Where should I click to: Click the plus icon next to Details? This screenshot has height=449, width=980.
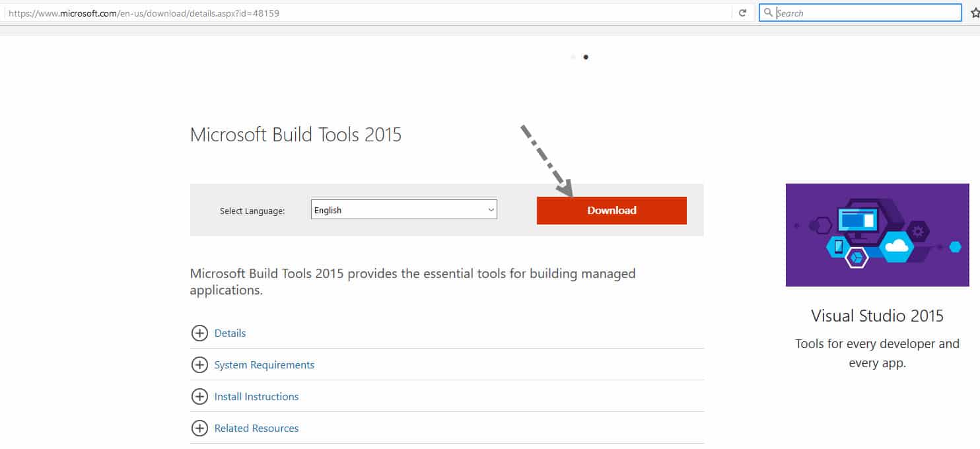pos(199,333)
